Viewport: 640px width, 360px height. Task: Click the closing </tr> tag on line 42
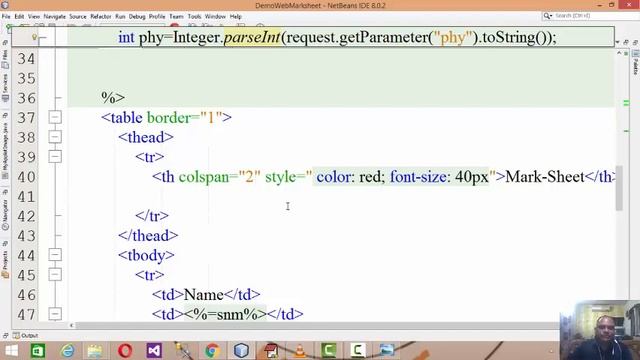click(x=152, y=216)
